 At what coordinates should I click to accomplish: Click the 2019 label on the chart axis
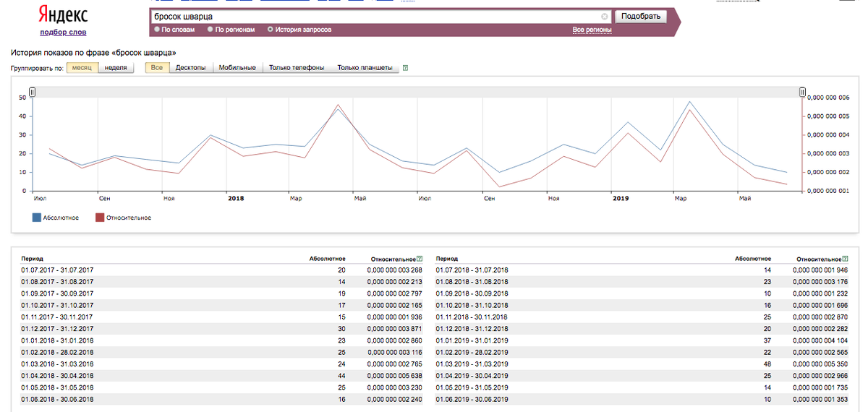pos(621,197)
